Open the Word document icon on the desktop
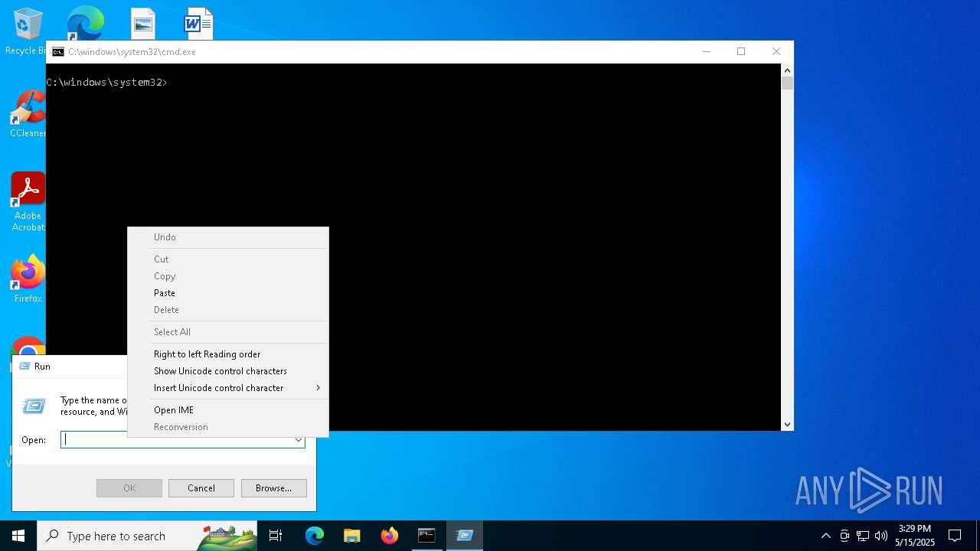The width and height of the screenshot is (980, 551). point(198,24)
